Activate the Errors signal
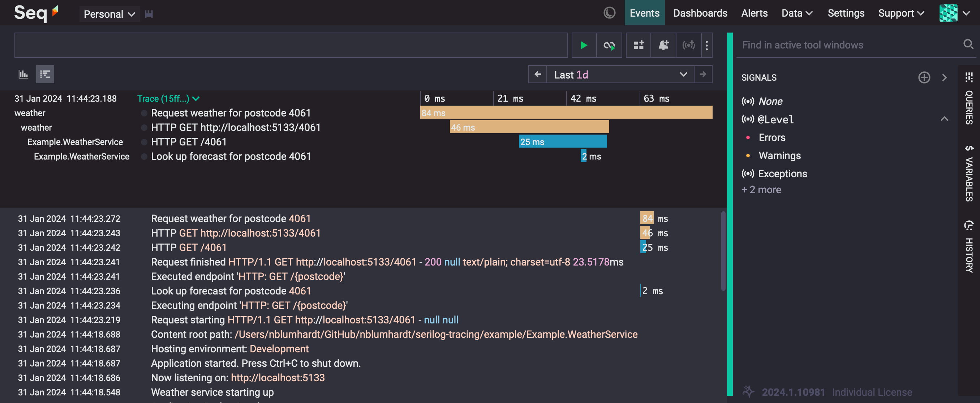The width and height of the screenshot is (980, 403). [x=771, y=137]
